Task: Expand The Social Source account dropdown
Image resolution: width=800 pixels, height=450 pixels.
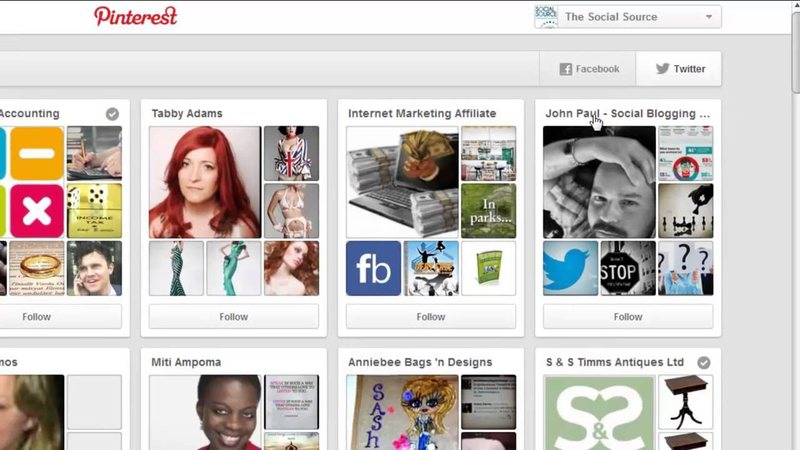Action: click(x=627, y=16)
